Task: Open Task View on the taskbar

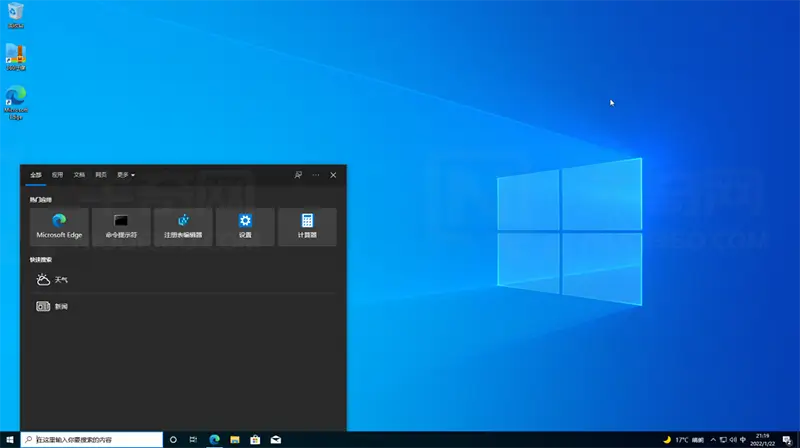Action: (x=193, y=439)
